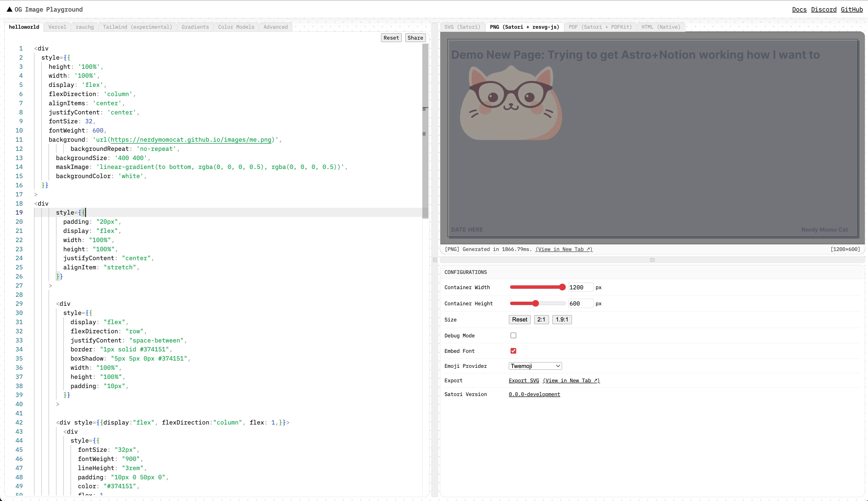Open the Emoji Provider dropdown
The height and width of the screenshot is (501, 868).
pyautogui.click(x=535, y=366)
